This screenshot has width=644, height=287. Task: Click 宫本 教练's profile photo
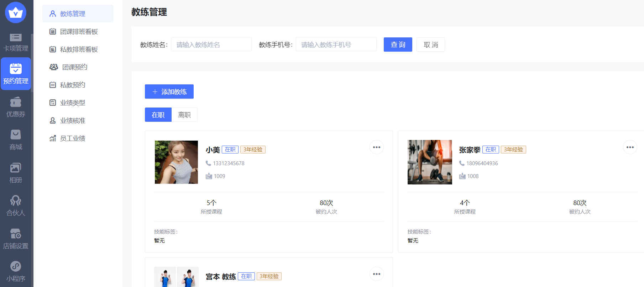coord(176,277)
